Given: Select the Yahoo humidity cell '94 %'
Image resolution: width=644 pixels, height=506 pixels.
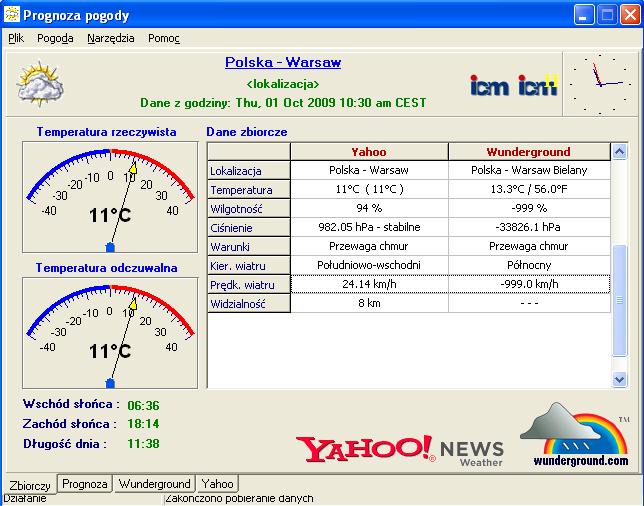Looking at the screenshot, I should (x=369, y=208).
